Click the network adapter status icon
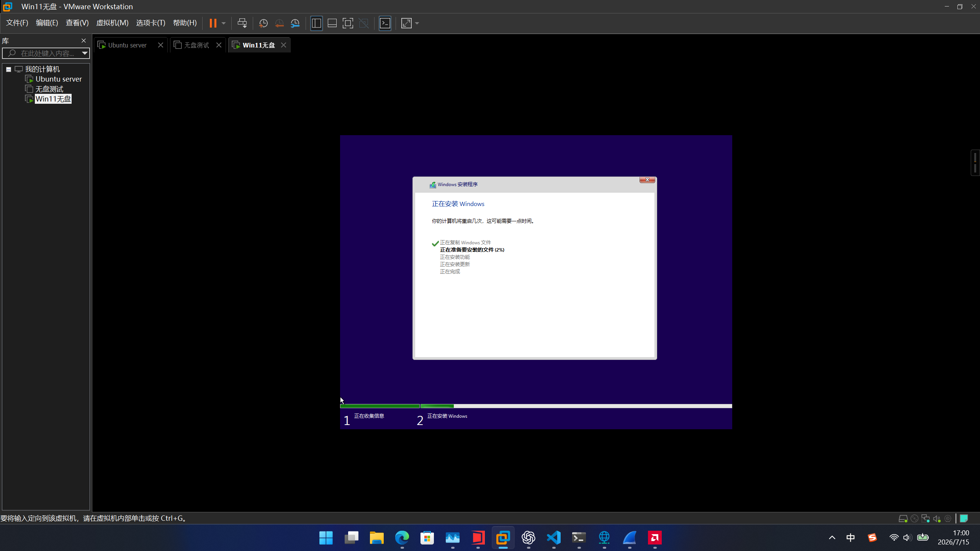 tap(926, 518)
